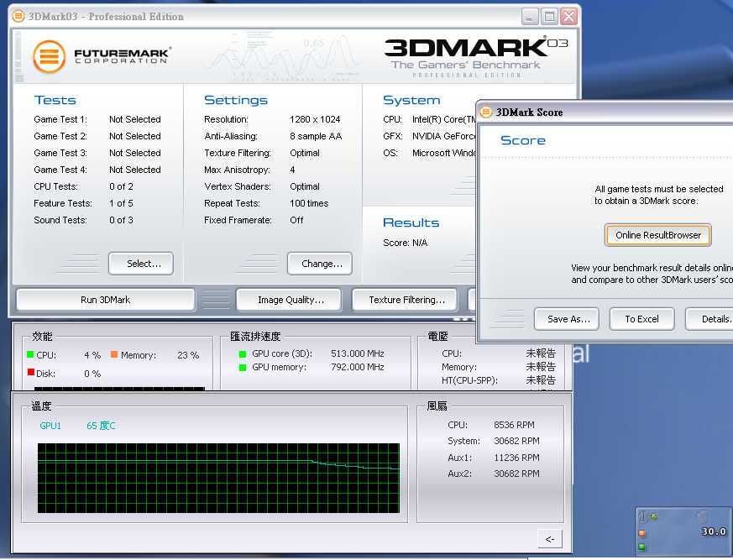
Task: Start the benchmark with Run 3DMark
Action: coord(106,300)
